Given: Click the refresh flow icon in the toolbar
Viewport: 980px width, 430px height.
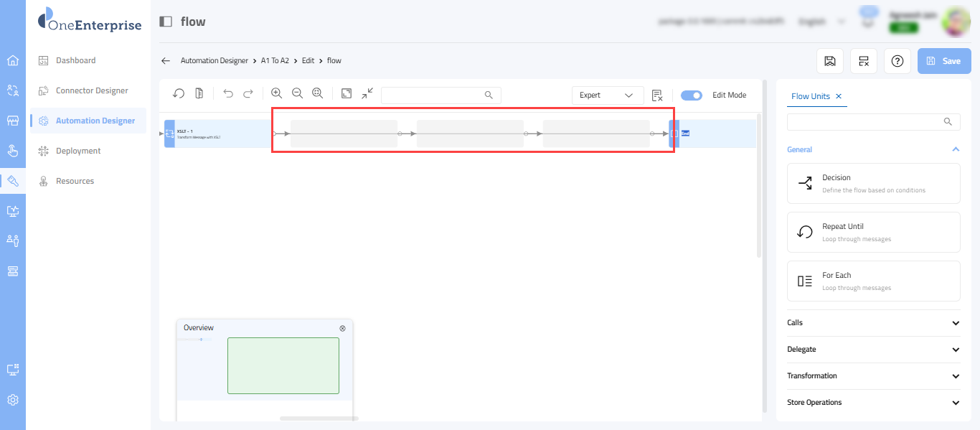Looking at the screenshot, I should 179,94.
